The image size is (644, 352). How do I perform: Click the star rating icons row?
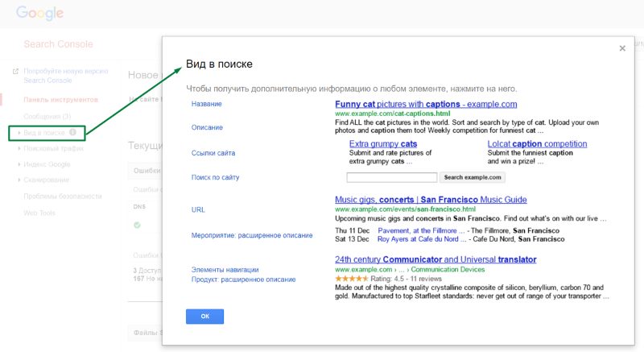point(352,279)
